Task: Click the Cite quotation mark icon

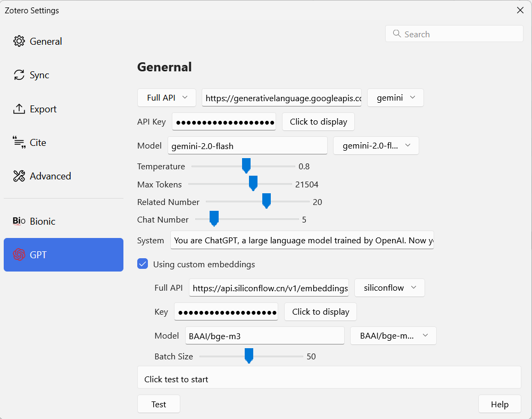Action: (x=19, y=143)
